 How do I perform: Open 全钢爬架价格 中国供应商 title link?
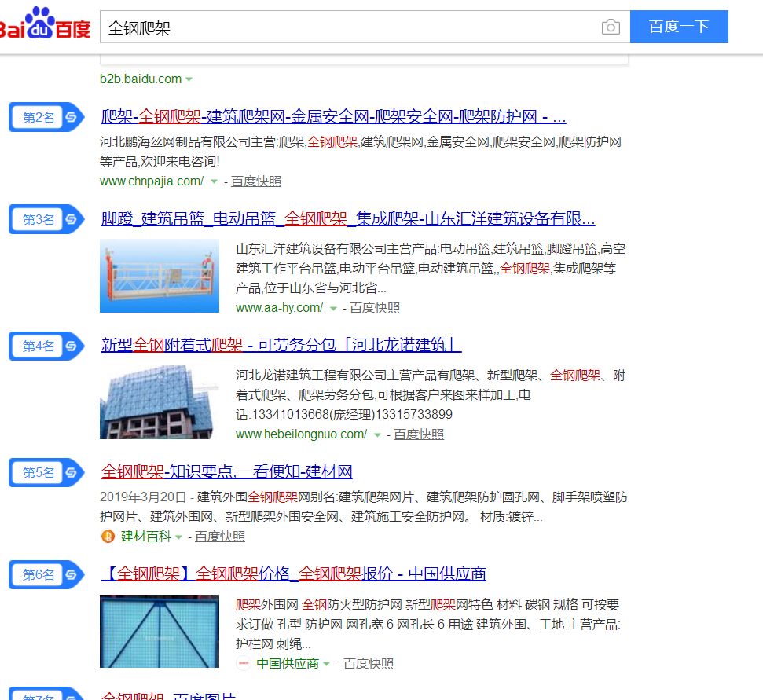click(x=294, y=574)
